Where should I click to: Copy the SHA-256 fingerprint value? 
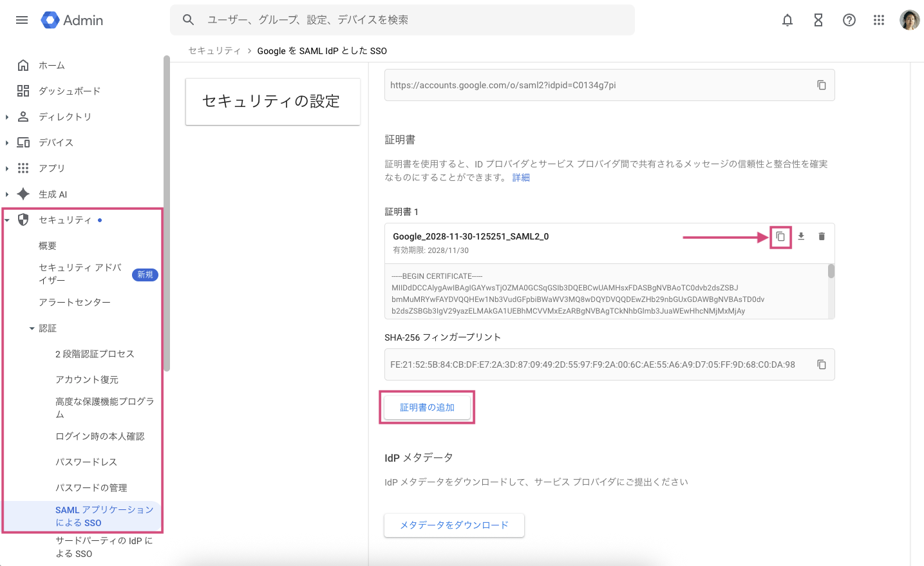[x=821, y=364]
